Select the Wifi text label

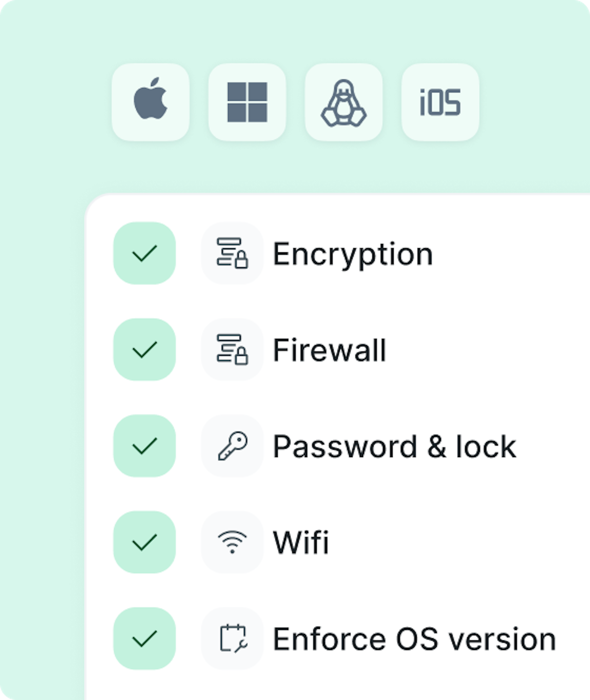pos(301,542)
